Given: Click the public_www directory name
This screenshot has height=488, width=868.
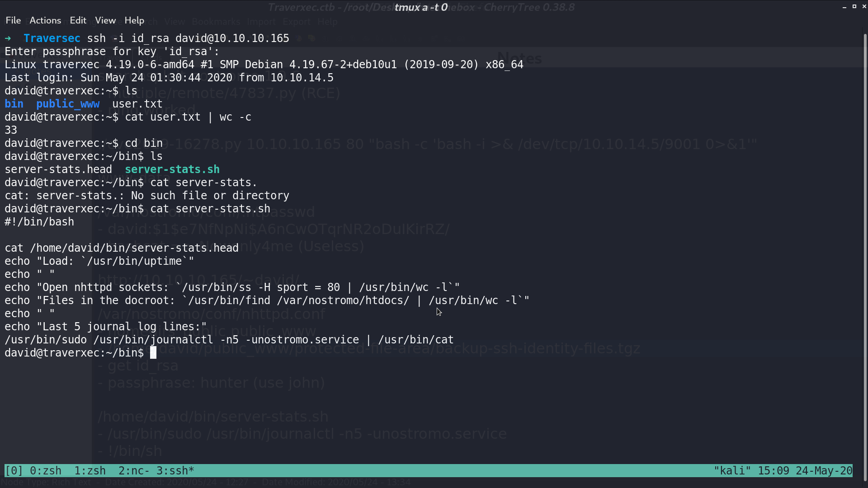Looking at the screenshot, I should [x=68, y=104].
